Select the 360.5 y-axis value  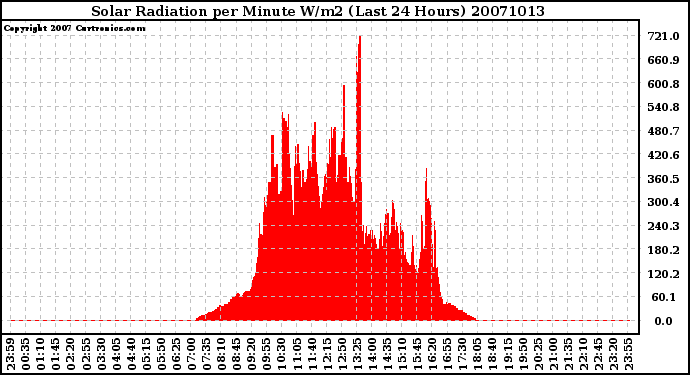(663, 179)
